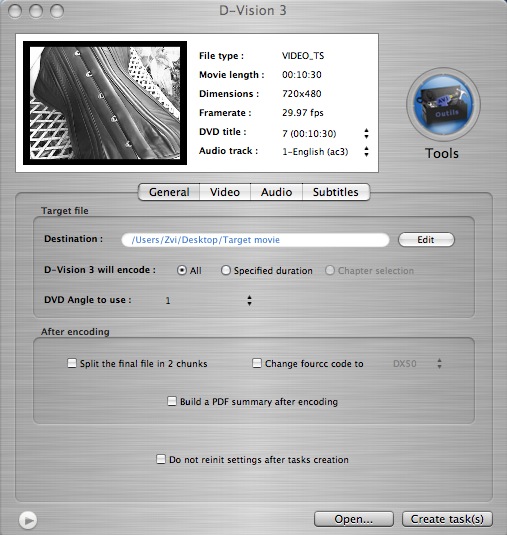Viewport: 507px width, 535px height.
Task: Click the movie preview thumbnail
Action: click(105, 103)
